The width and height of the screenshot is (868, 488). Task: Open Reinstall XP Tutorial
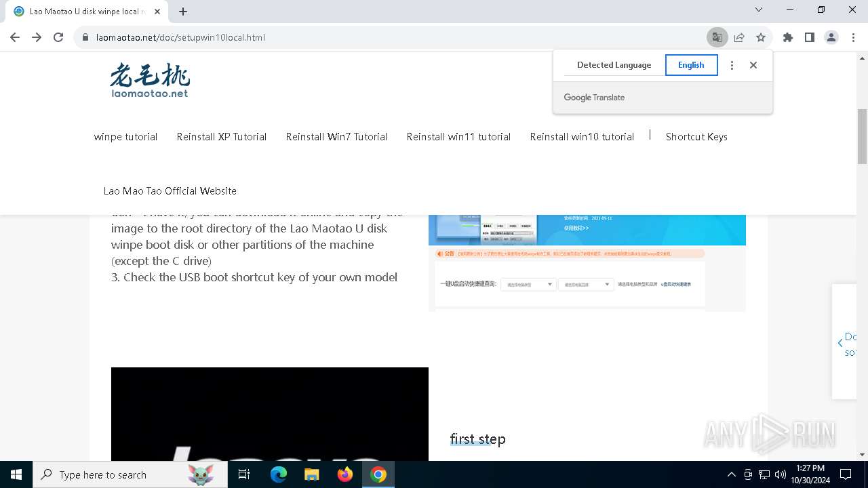[222, 137]
